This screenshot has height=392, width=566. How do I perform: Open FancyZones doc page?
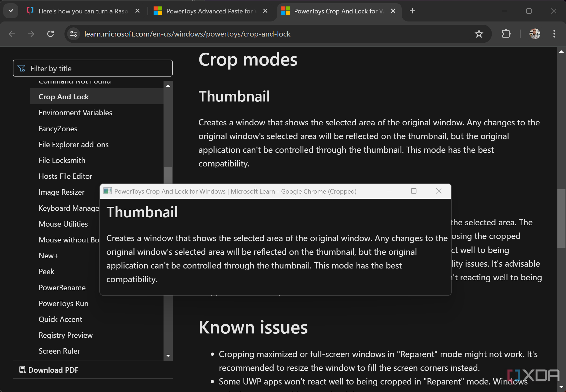[58, 129]
